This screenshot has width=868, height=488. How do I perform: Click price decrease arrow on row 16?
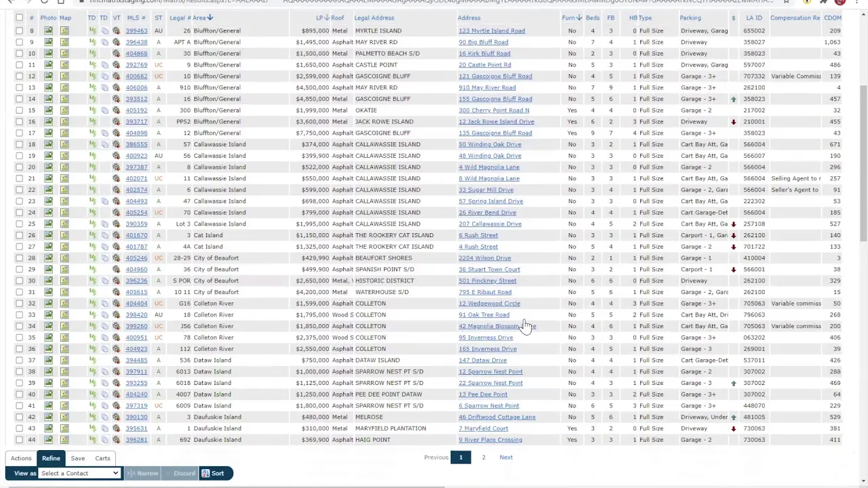coord(733,122)
